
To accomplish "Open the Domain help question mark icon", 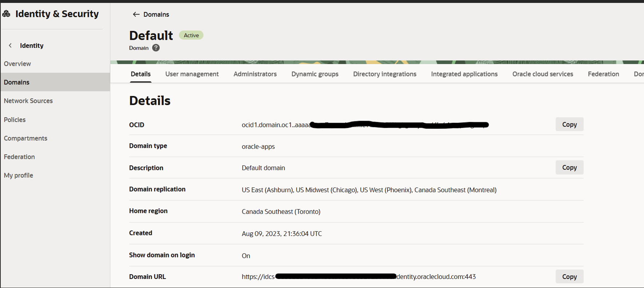I will click(156, 48).
